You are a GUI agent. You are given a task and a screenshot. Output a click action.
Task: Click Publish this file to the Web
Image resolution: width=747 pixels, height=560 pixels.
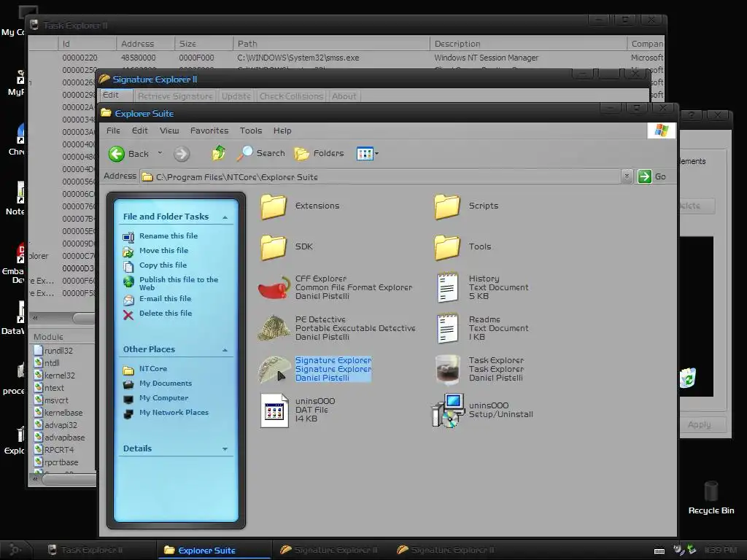tap(179, 284)
